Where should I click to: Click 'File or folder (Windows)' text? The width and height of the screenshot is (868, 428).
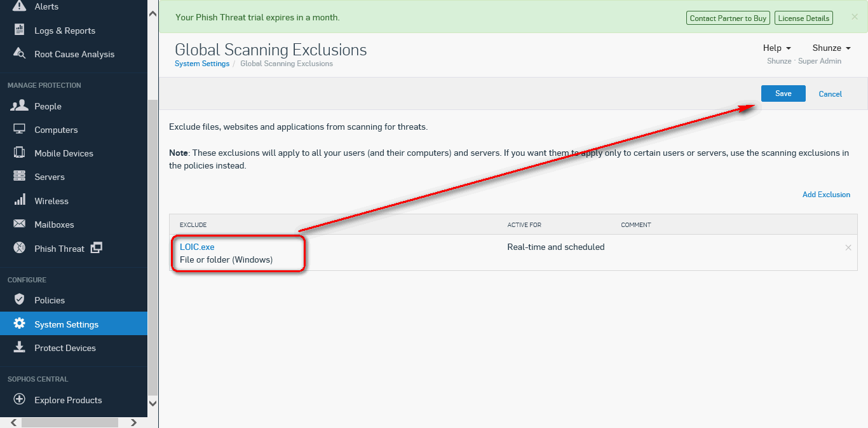click(x=226, y=259)
